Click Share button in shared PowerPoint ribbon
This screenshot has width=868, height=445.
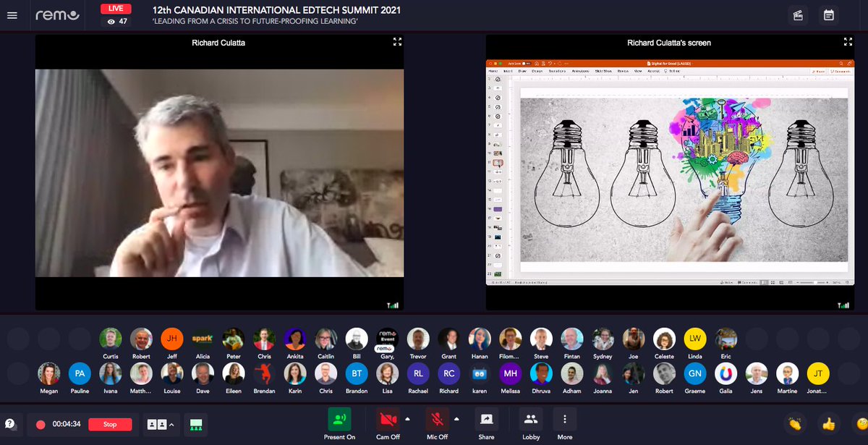(x=819, y=71)
